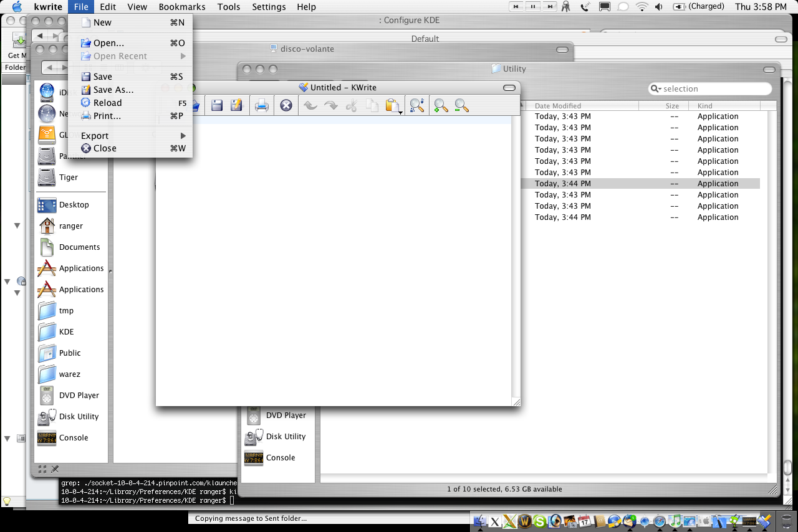The width and height of the screenshot is (798, 532).
Task: Click the Save As icon in KWrite toolbar
Action: pyautogui.click(x=236, y=105)
